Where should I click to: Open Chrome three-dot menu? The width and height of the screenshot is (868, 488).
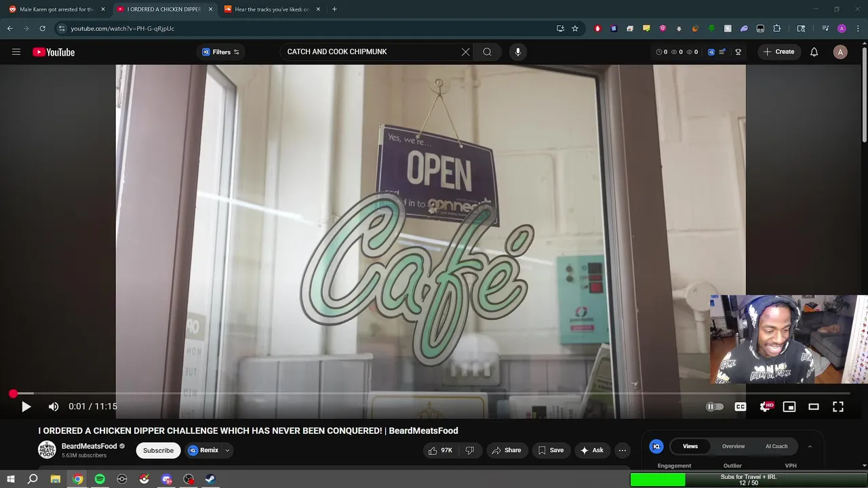[x=858, y=28]
